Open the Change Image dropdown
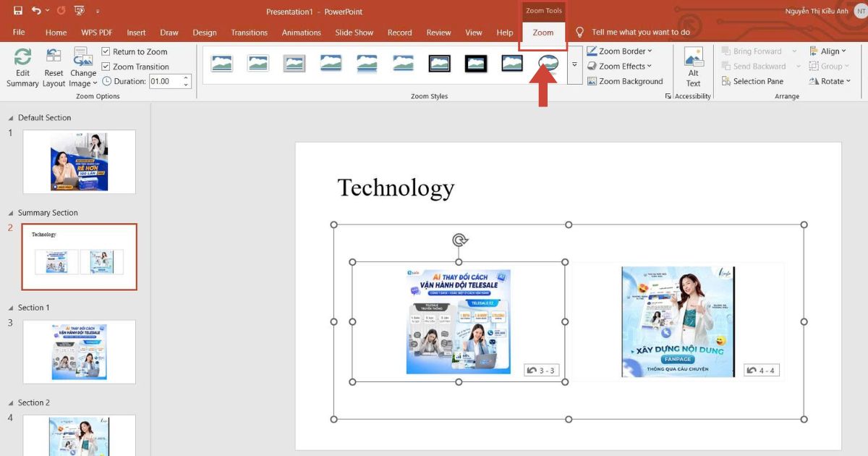The height and width of the screenshot is (456, 868). point(83,68)
